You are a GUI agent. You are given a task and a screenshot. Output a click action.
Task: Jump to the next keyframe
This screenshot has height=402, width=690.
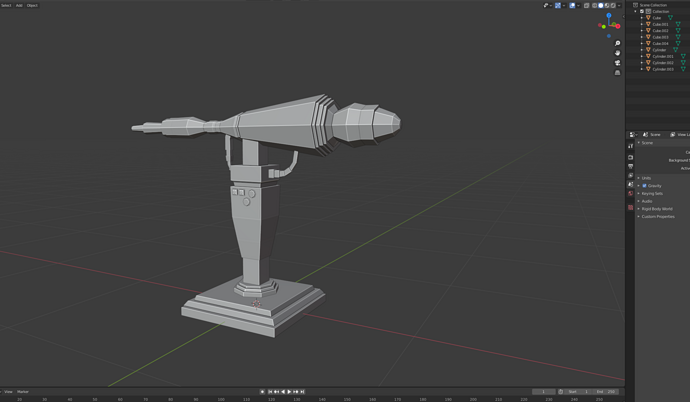pyautogui.click(x=296, y=391)
